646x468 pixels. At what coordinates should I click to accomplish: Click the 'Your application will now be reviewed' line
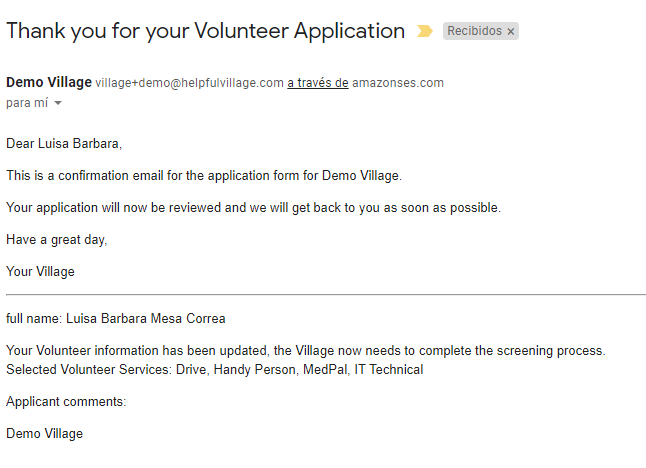pos(253,208)
